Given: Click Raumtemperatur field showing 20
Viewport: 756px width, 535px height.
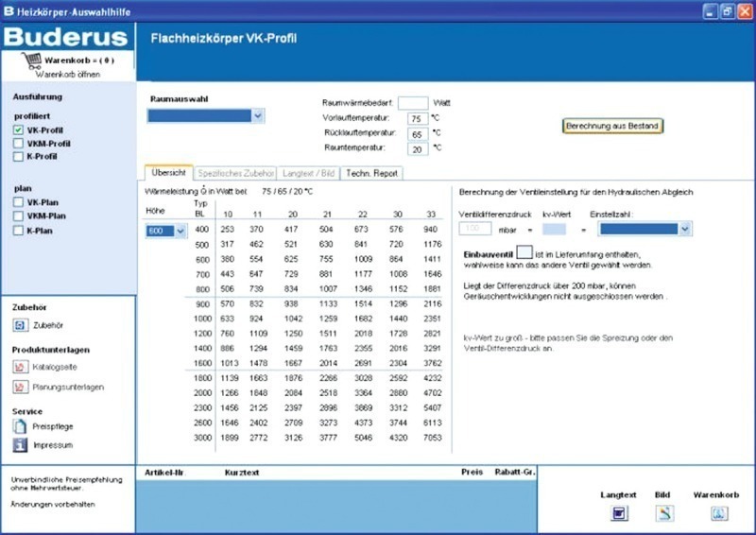Looking at the screenshot, I should [417, 149].
